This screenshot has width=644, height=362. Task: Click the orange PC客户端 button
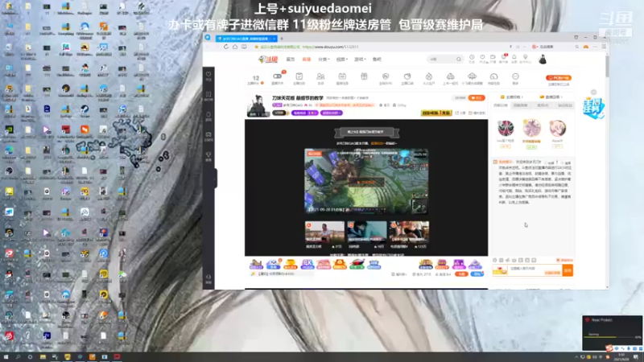pos(559,78)
